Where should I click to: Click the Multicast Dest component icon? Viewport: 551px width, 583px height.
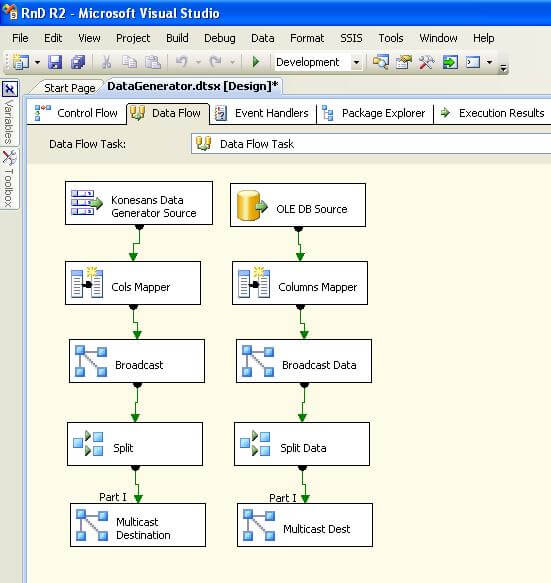click(x=259, y=525)
